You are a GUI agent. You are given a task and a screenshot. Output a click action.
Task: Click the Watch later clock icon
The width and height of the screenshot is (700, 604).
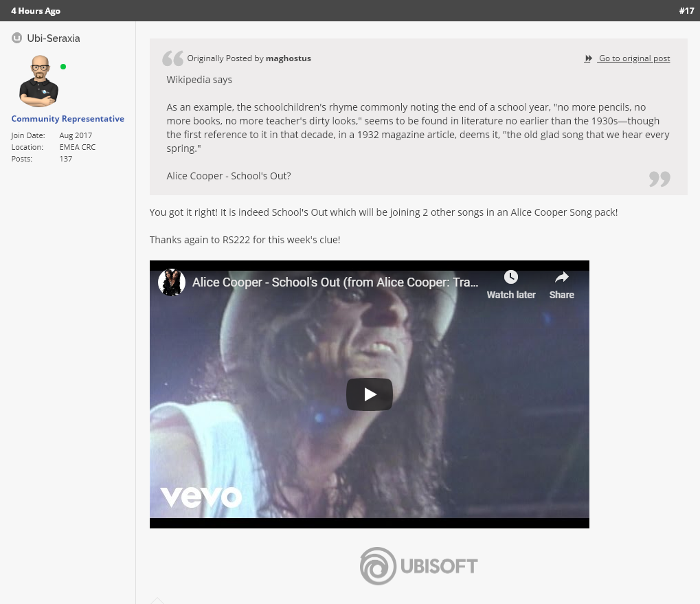coord(510,277)
